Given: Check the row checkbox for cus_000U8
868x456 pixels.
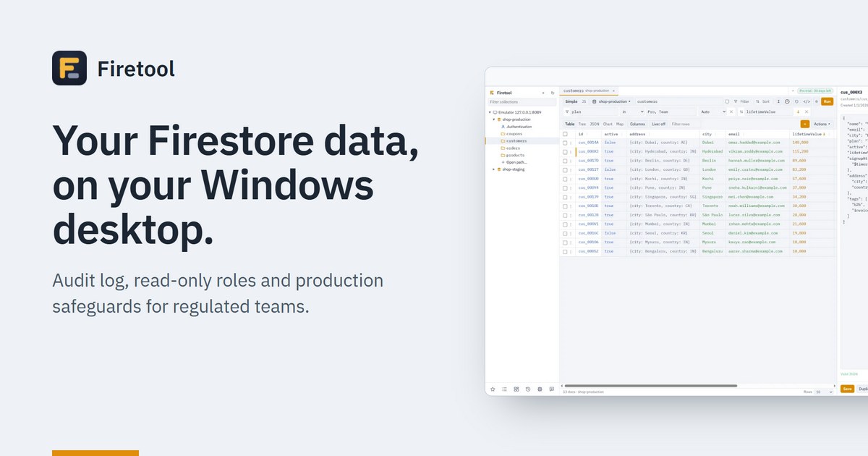Looking at the screenshot, I should 565,179.
